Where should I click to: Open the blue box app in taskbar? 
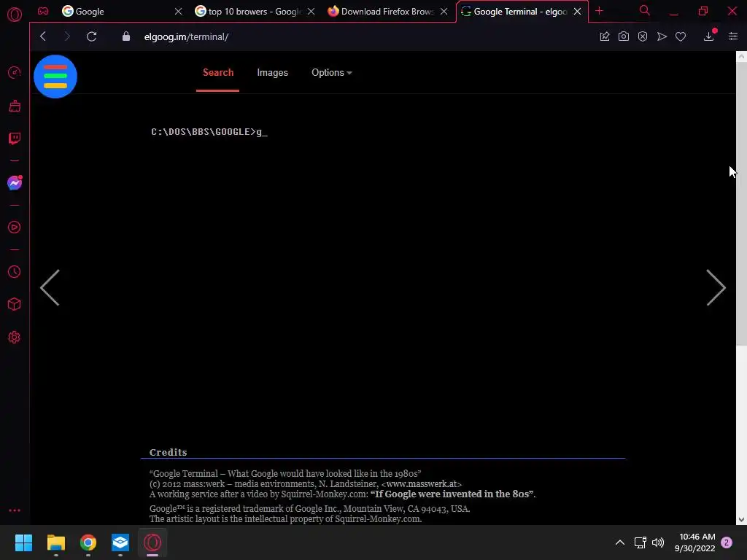[x=120, y=542]
